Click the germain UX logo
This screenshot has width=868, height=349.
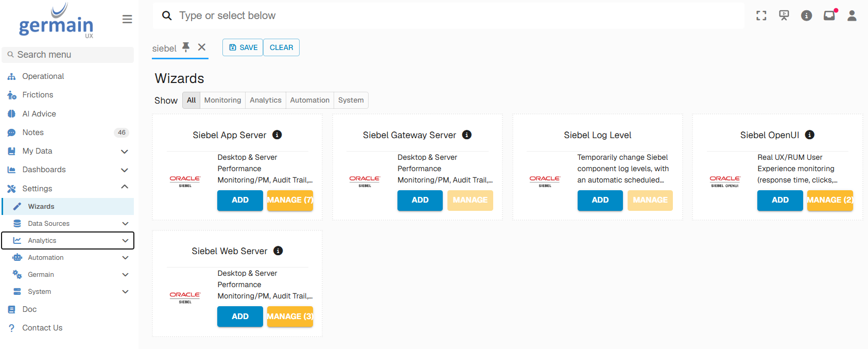[x=56, y=21]
